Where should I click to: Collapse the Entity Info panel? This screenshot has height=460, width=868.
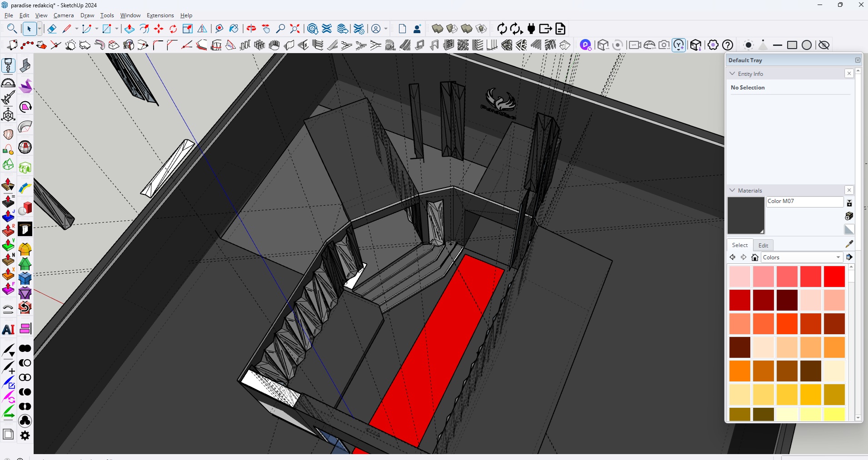click(x=732, y=74)
